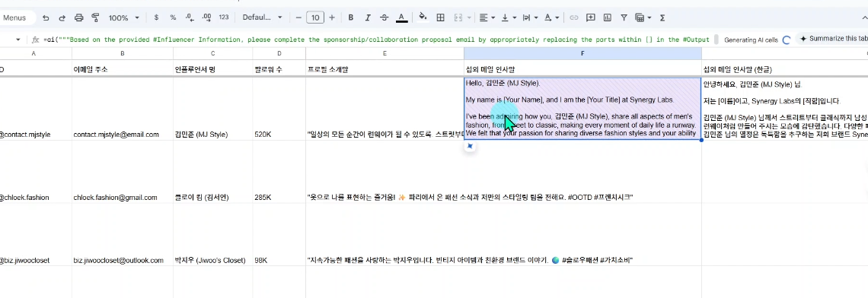Click the formula bar text
868x298 pixels.
point(376,40)
